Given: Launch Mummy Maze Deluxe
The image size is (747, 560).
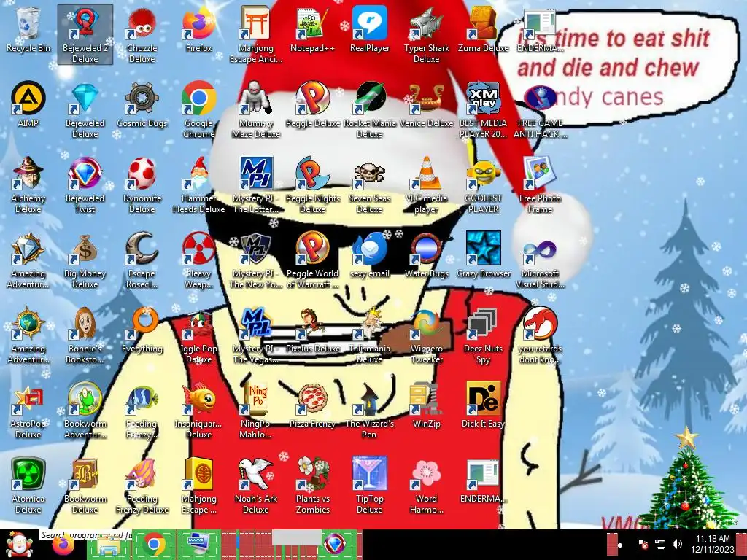Looking at the screenshot, I should coord(256,109).
